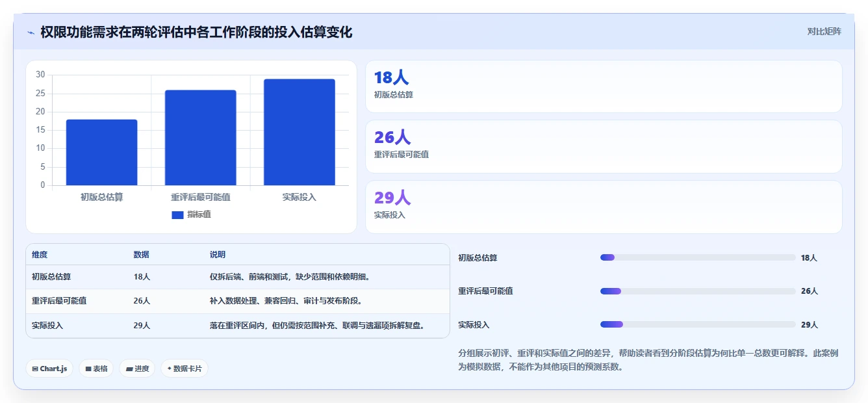Click the 重评后最可能值 progress row label
The height and width of the screenshot is (403, 868).
[x=485, y=291]
